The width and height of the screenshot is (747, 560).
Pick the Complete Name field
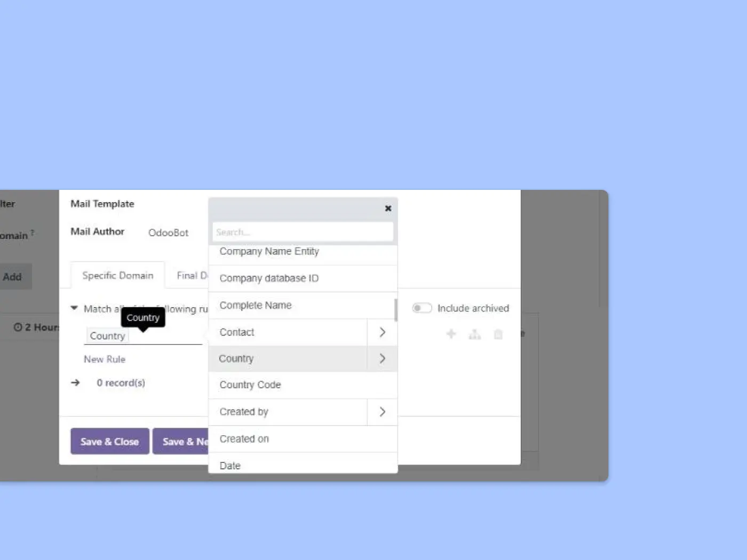tap(256, 306)
